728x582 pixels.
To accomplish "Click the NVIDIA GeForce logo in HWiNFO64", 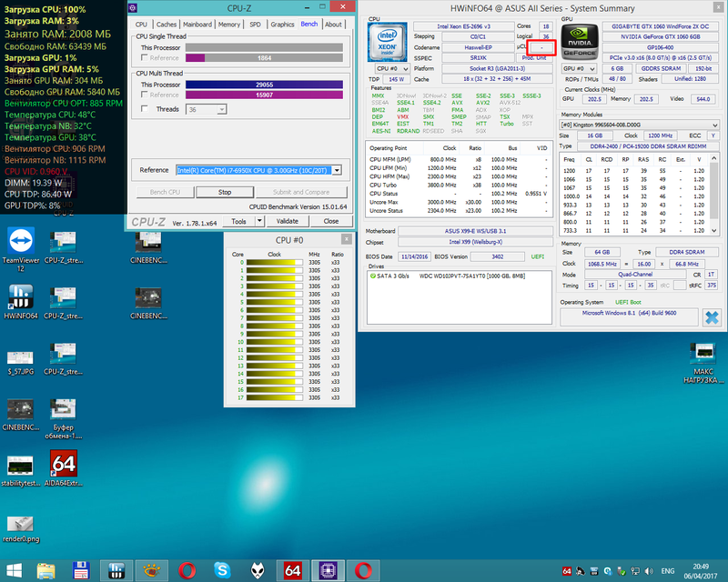I will point(580,42).
